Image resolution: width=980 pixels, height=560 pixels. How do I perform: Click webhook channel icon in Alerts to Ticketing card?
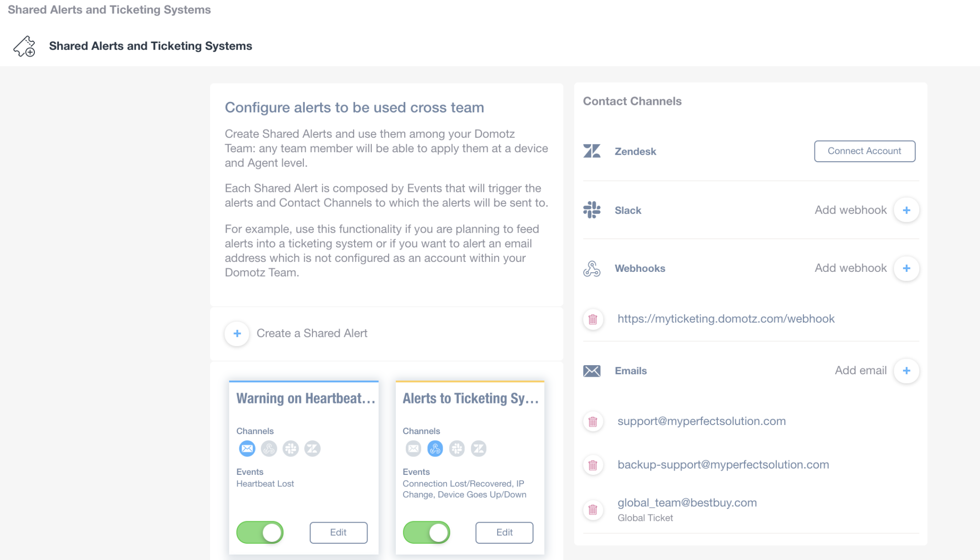point(435,448)
